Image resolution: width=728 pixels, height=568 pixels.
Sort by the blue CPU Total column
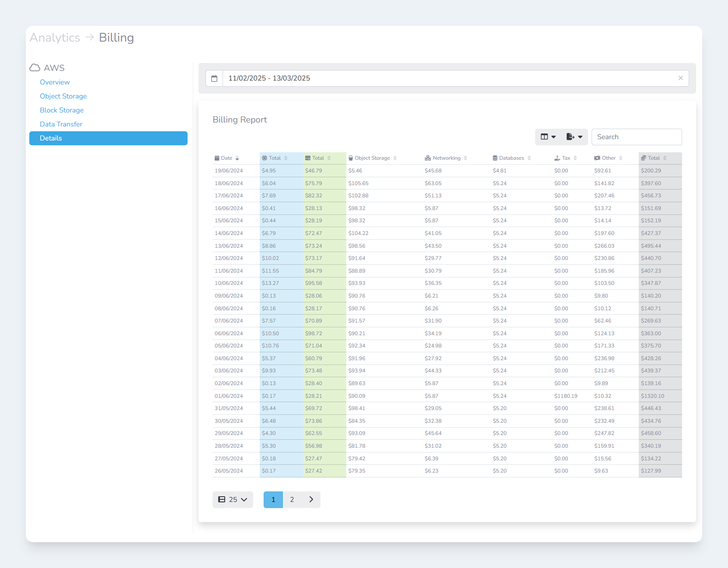click(275, 158)
